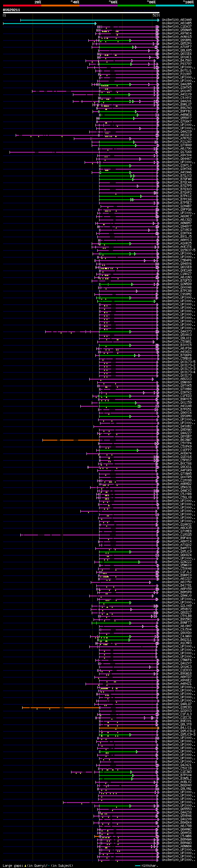The image size is (197, 868).
Task: Select the AV629211 query name label
Action: point(11,10)
